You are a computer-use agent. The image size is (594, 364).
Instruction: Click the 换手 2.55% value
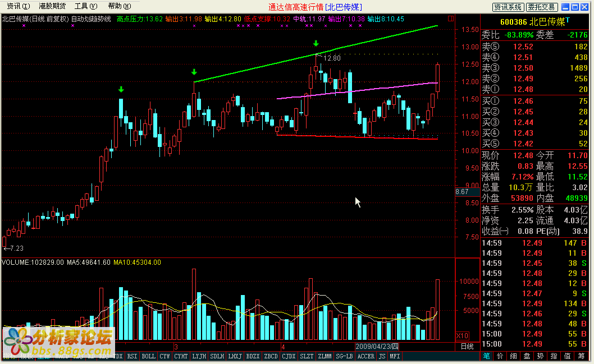coord(522,210)
